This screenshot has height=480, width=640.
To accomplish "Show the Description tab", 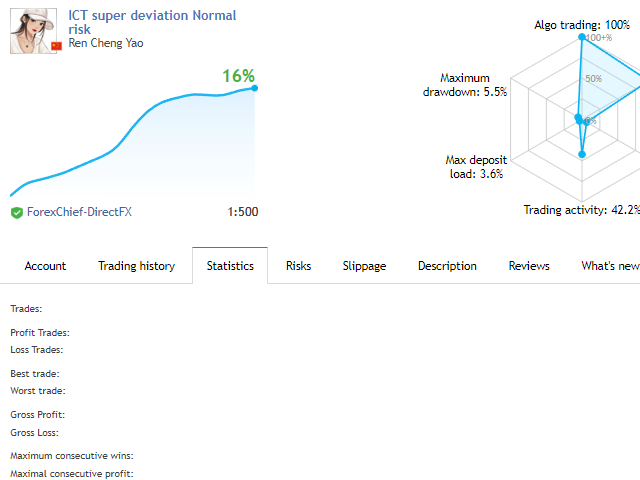I will click(x=447, y=266).
